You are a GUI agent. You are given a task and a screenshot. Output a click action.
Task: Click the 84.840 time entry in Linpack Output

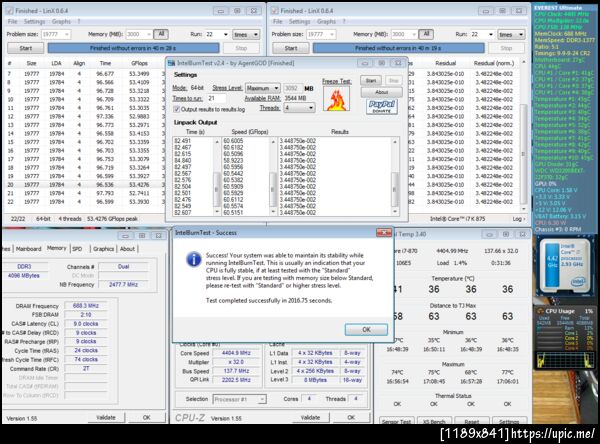tap(183, 160)
